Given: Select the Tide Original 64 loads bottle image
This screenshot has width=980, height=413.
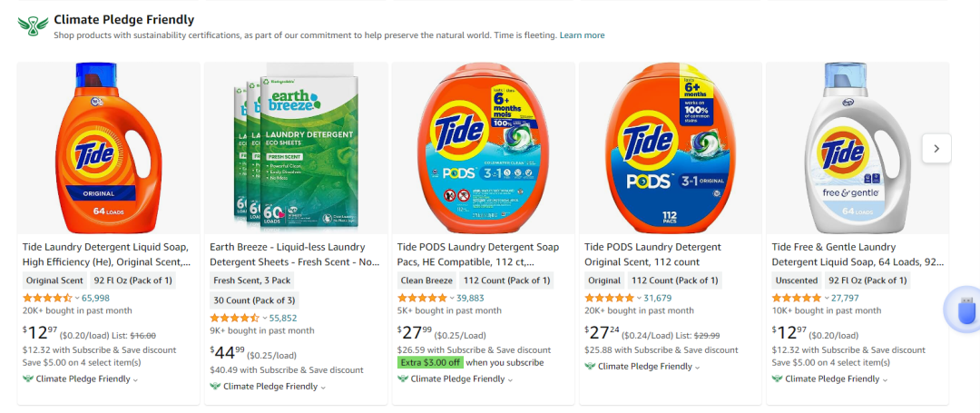Looking at the screenshot, I should tap(109, 148).
